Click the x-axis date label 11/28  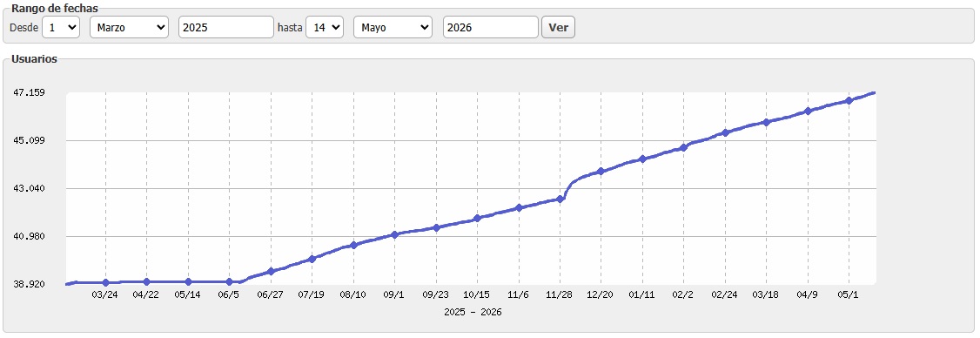(560, 294)
